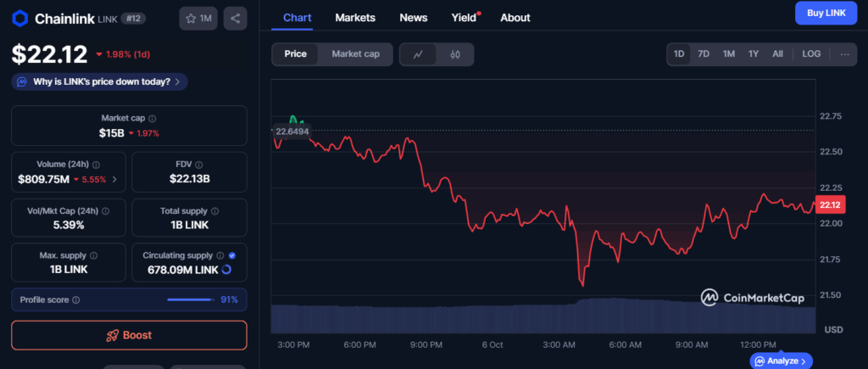
Task: Add LINK to watchlist with star button
Action: [198, 18]
